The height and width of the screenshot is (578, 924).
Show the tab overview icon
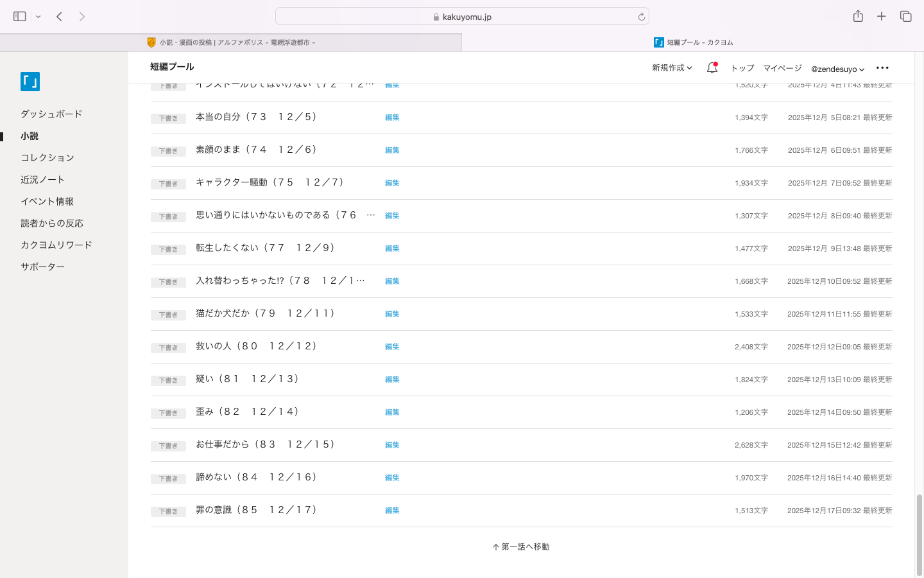point(905,17)
